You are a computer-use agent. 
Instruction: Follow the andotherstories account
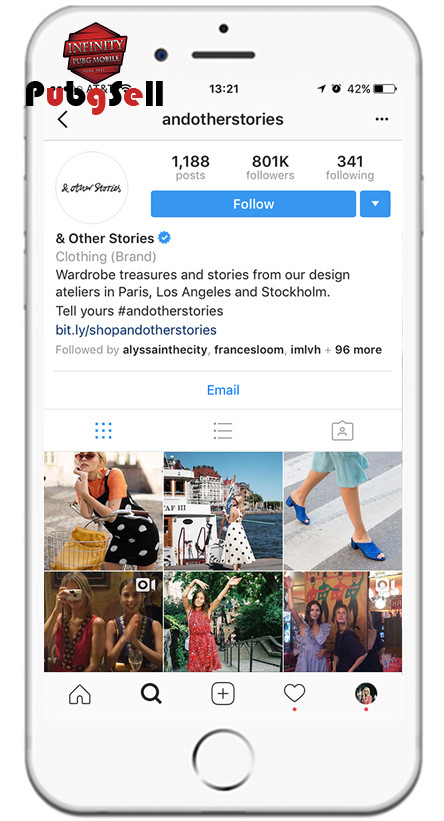[x=253, y=204]
